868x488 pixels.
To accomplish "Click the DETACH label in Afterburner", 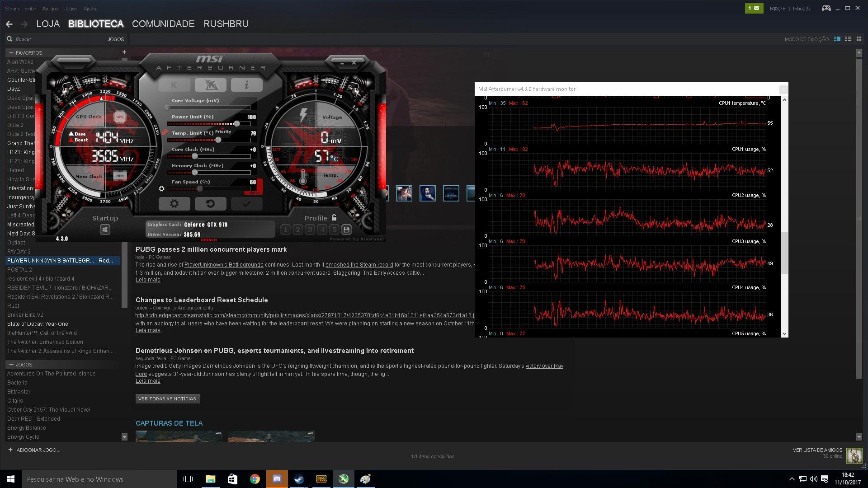I will pyautogui.click(x=209, y=240).
